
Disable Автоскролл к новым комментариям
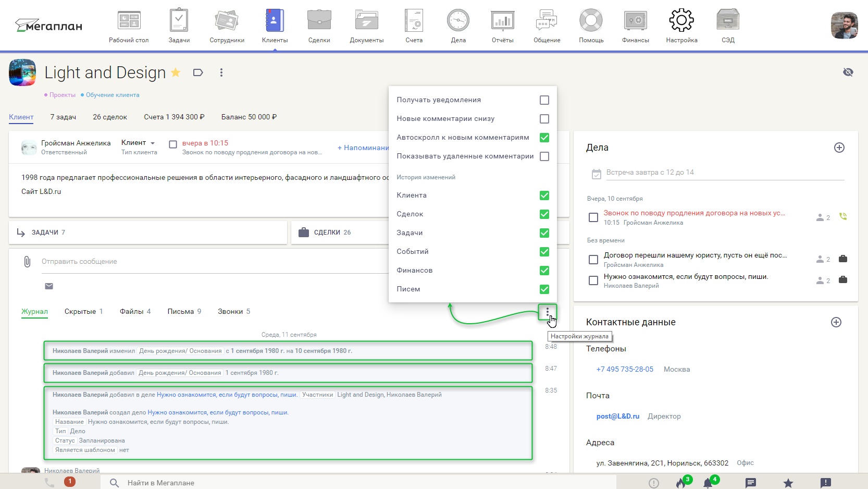[544, 138]
